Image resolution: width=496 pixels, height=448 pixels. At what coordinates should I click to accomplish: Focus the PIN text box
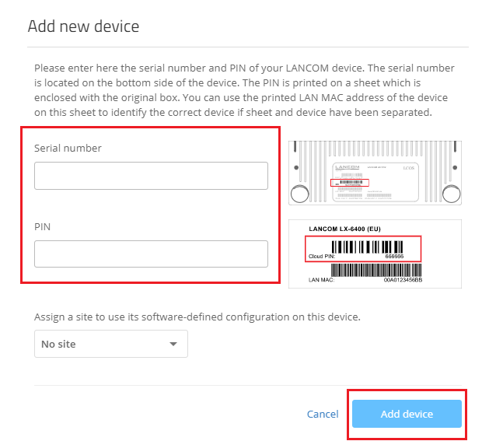coord(151,254)
